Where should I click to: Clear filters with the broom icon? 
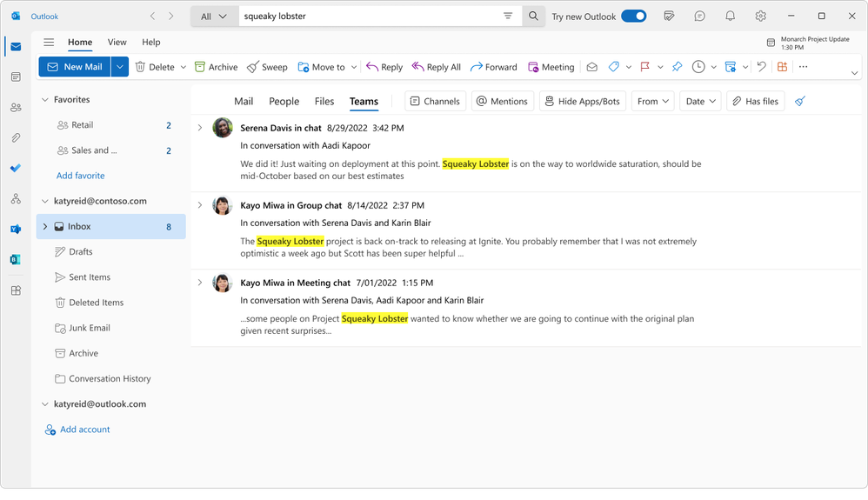(x=800, y=102)
